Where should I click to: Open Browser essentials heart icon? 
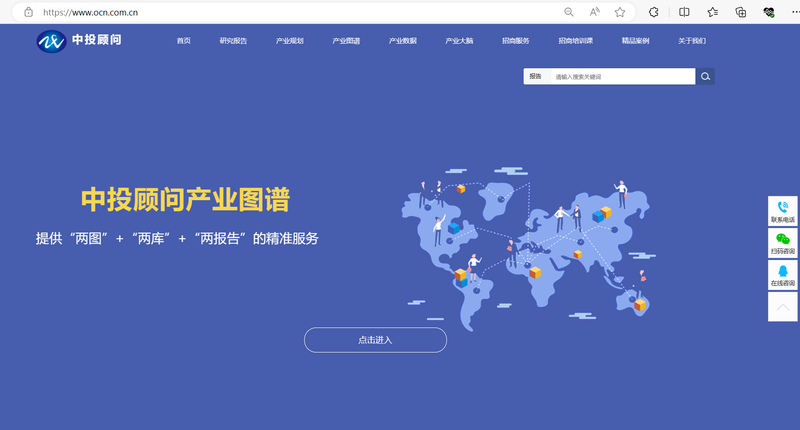(x=769, y=12)
